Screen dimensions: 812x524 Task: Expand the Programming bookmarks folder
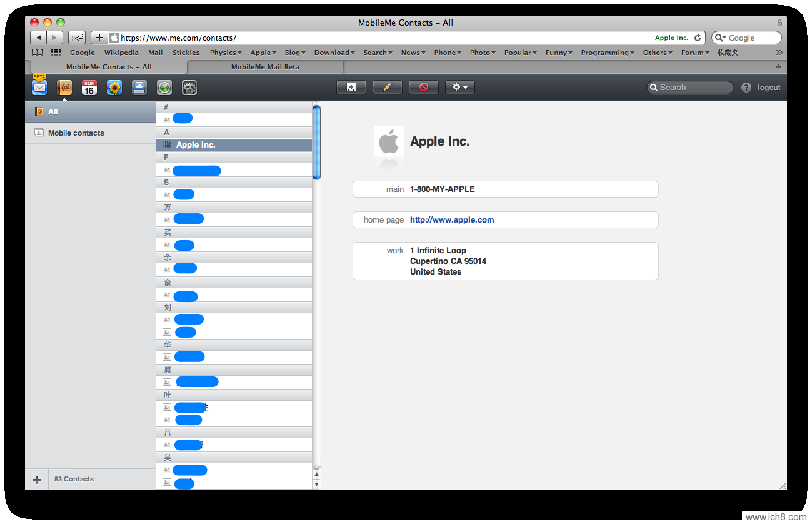click(608, 53)
